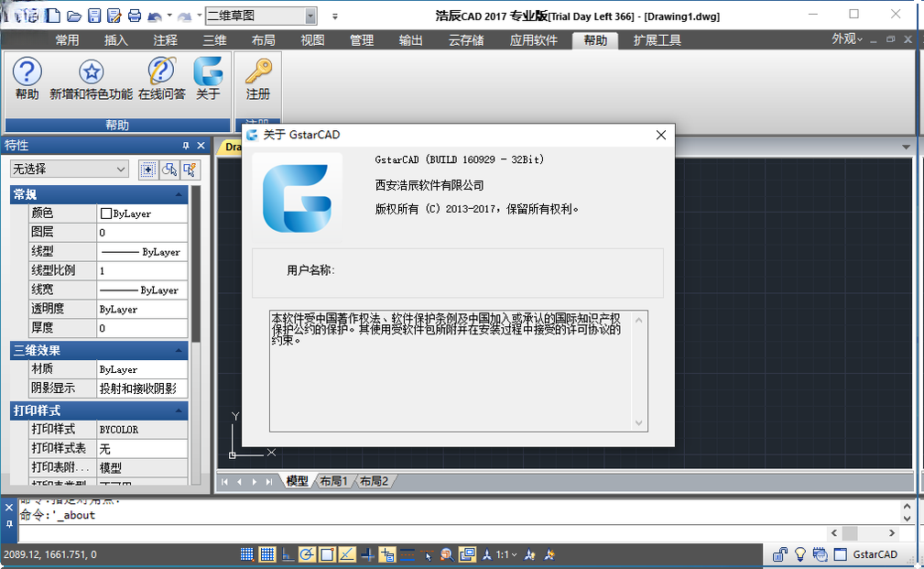Switch to the 注释 ribbon tab
Image resolution: width=924 pixels, height=569 pixels.
tap(166, 40)
